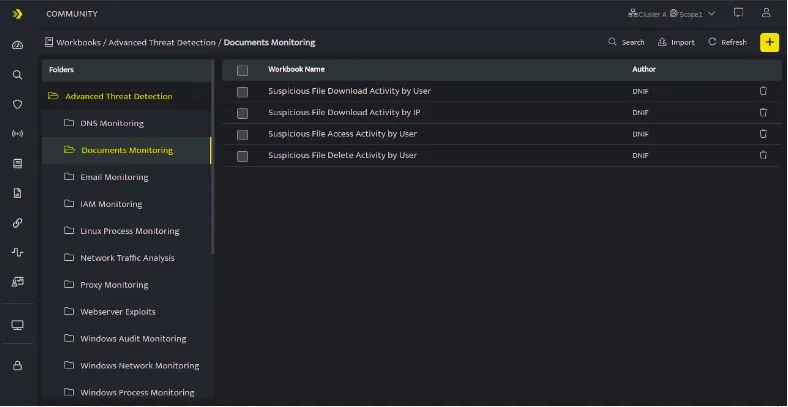Select the Windows Network Monitoring folder
This screenshot has width=788, height=407.
(x=127, y=366)
